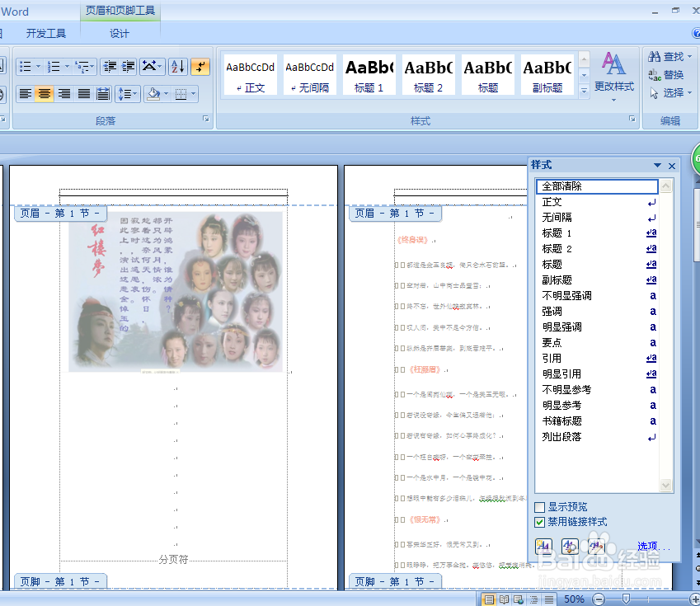
Task: Align text right
Action: tap(63, 94)
